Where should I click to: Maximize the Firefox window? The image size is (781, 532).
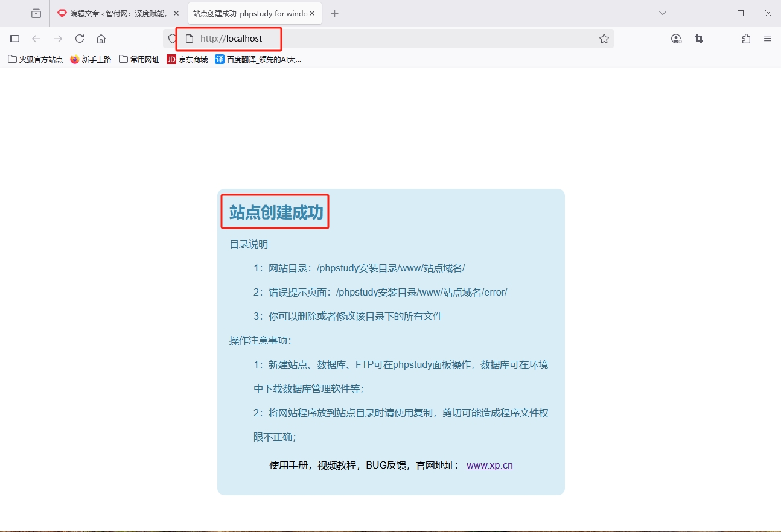point(741,13)
